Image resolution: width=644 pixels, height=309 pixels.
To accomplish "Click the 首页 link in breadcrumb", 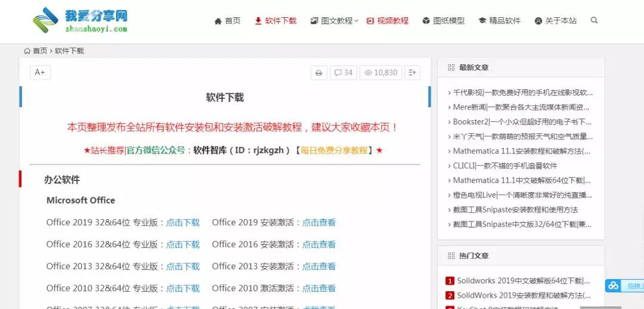I will coord(40,51).
